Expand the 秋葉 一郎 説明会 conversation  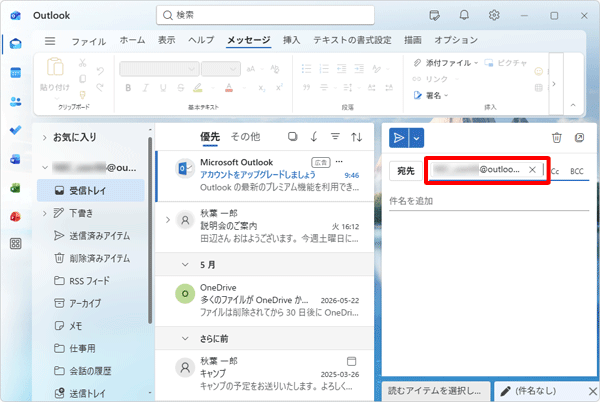click(x=168, y=220)
